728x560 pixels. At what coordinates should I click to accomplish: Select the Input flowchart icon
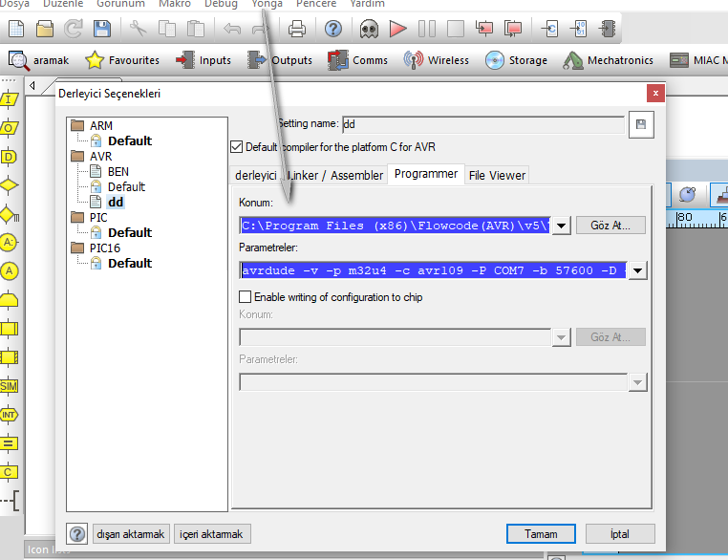click(x=9, y=99)
